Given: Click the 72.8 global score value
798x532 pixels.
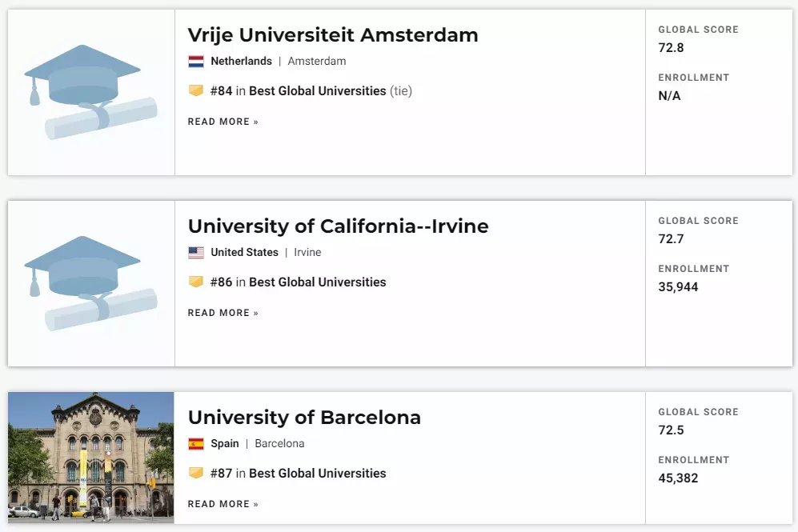Looking at the screenshot, I should pyautogui.click(x=671, y=48).
